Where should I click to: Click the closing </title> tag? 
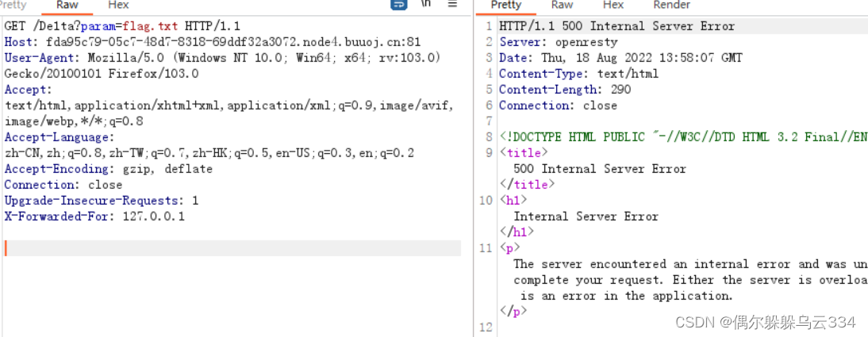(527, 185)
